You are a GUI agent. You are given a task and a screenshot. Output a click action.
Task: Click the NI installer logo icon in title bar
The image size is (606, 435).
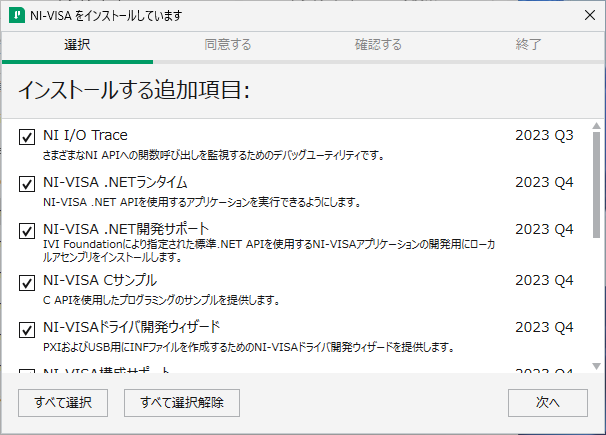(x=17, y=15)
